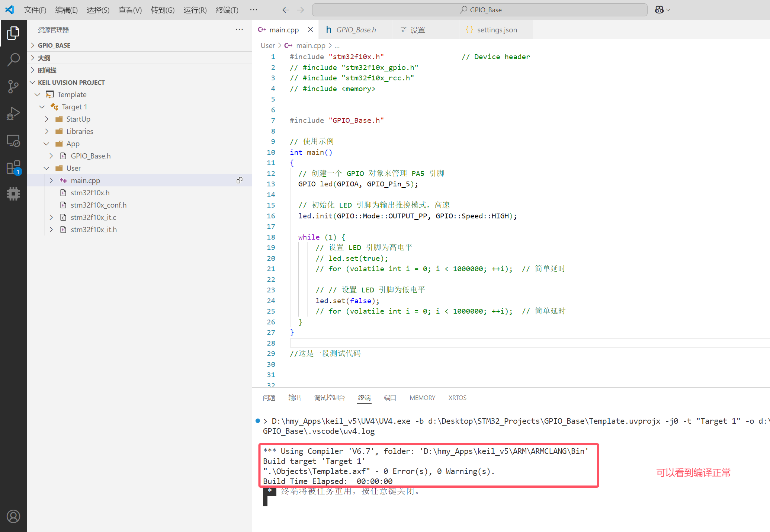Viewport: 770px width, 532px height.
Task: Switch to the 输出 panel tab
Action: pos(294,398)
